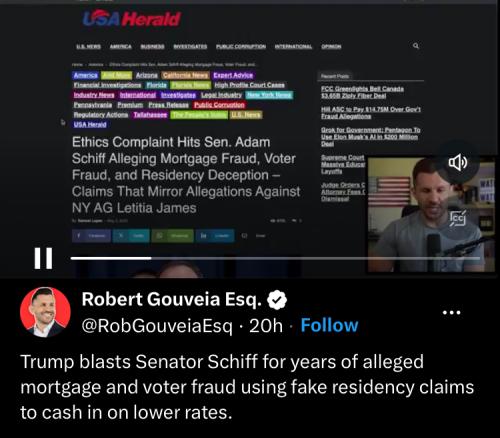Select the International nav item

click(293, 46)
